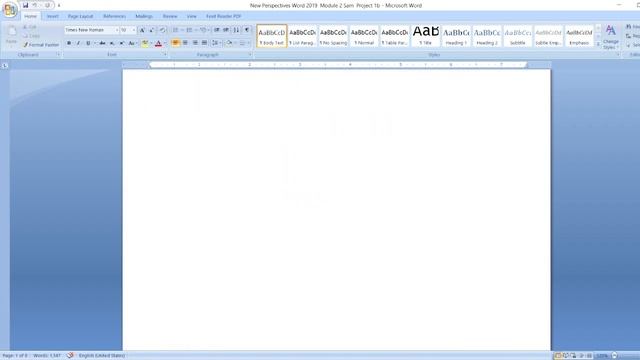
Task: Open the multilevel list menu
Action: pos(203,30)
